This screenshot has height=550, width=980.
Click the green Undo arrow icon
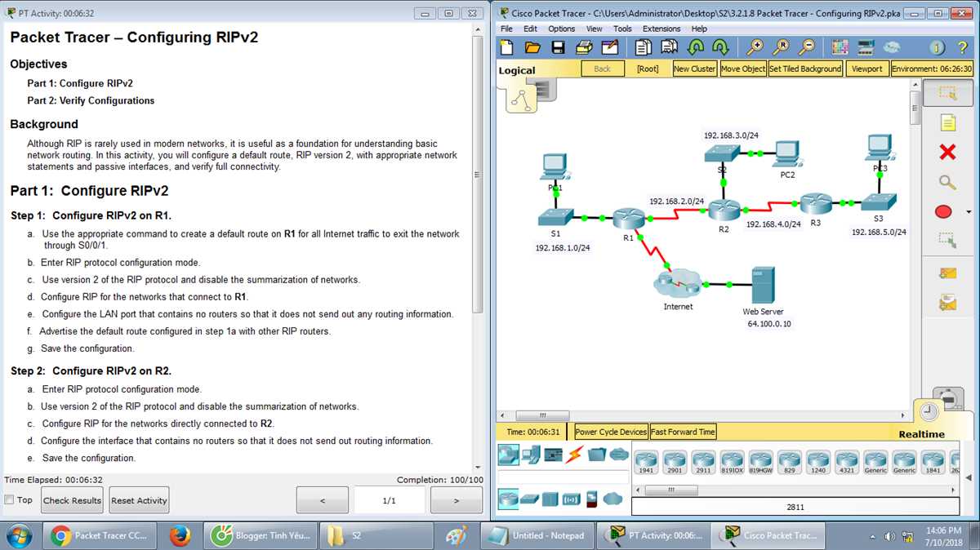coord(697,47)
